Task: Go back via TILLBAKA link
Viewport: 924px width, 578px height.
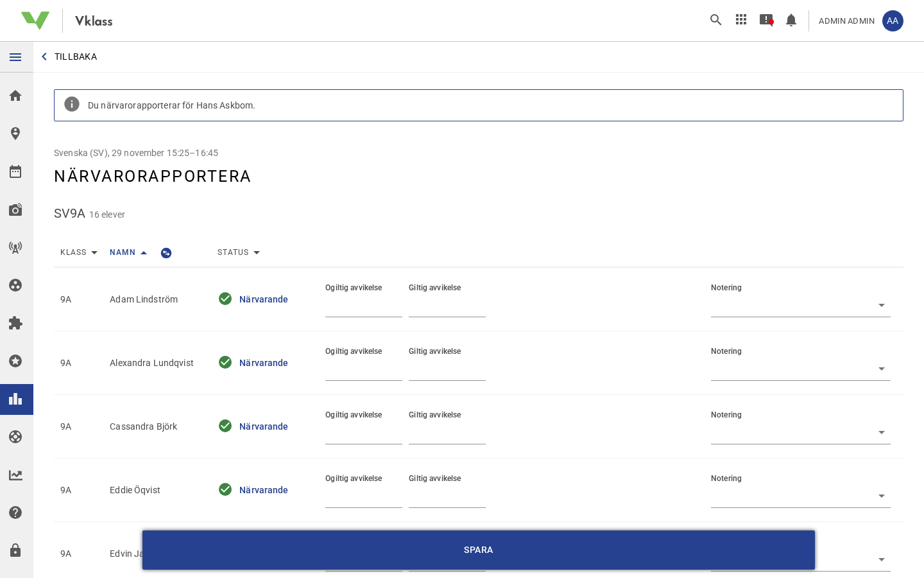Action: click(69, 57)
